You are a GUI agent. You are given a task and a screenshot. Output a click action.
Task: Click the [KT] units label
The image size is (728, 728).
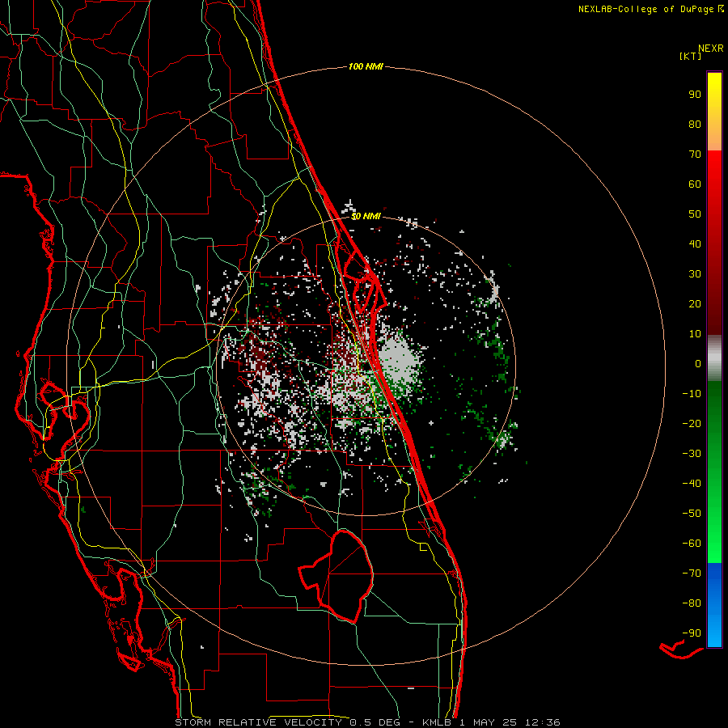pyautogui.click(x=690, y=56)
